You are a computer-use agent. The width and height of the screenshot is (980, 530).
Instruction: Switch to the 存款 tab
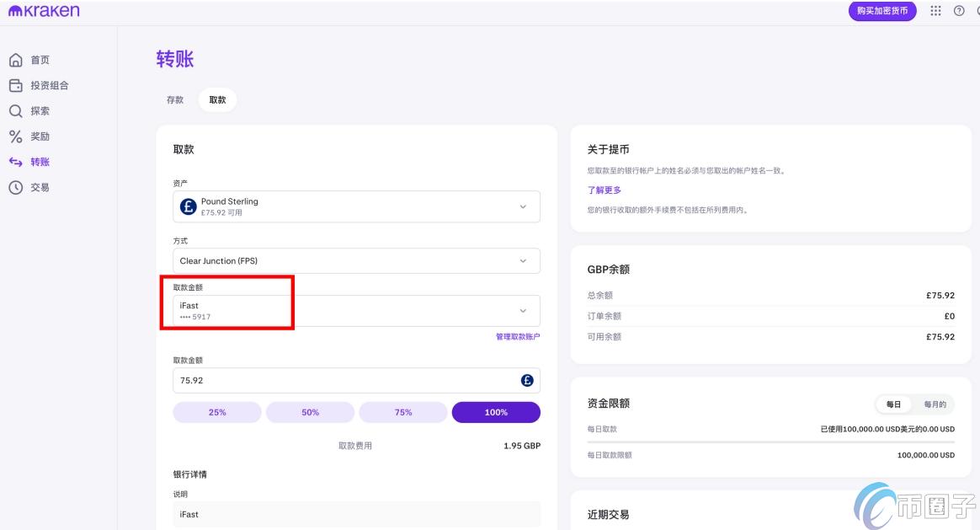click(174, 99)
